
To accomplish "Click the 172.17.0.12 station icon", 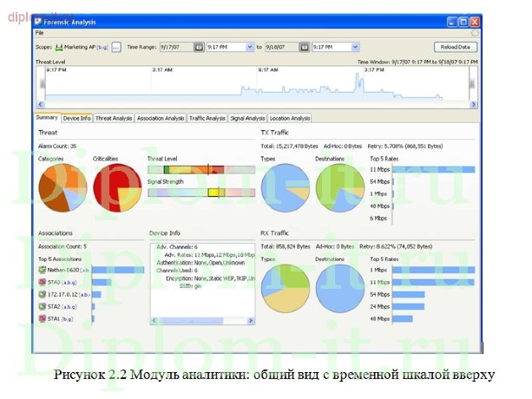I will [42, 294].
